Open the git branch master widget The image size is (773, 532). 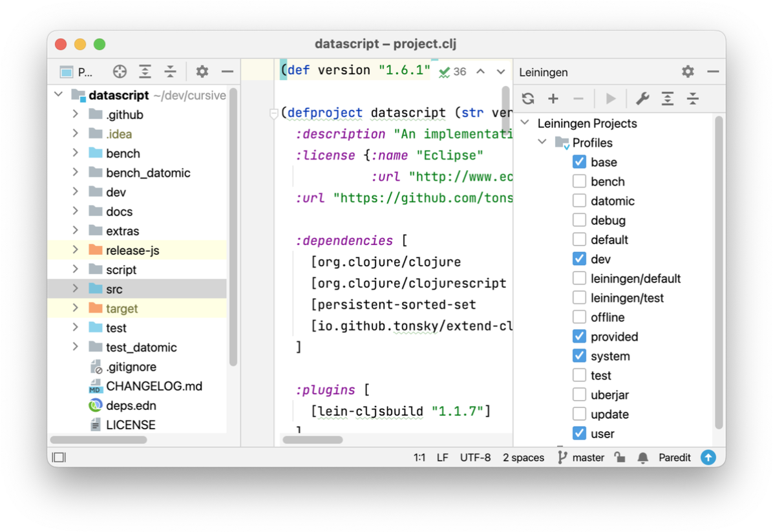(581, 458)
